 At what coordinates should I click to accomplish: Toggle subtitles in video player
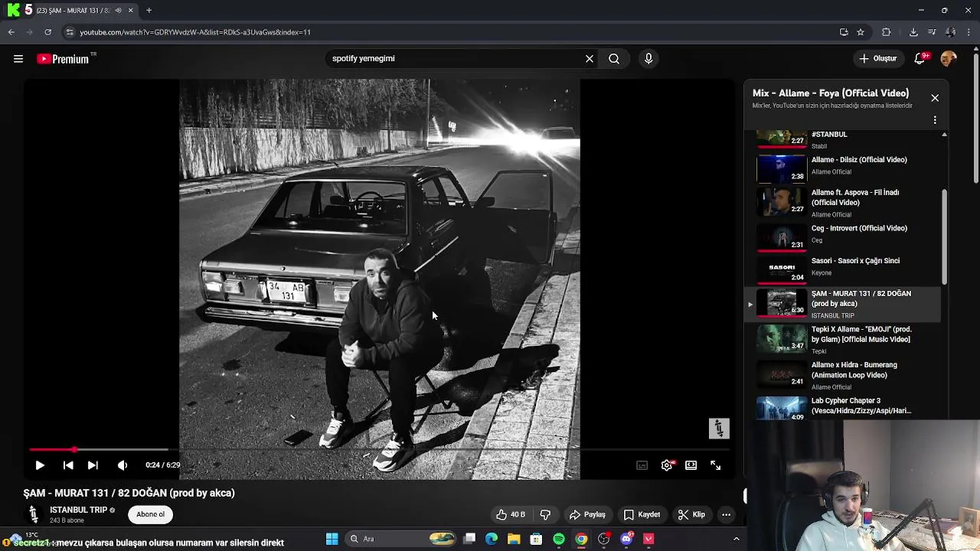(642, 465)
